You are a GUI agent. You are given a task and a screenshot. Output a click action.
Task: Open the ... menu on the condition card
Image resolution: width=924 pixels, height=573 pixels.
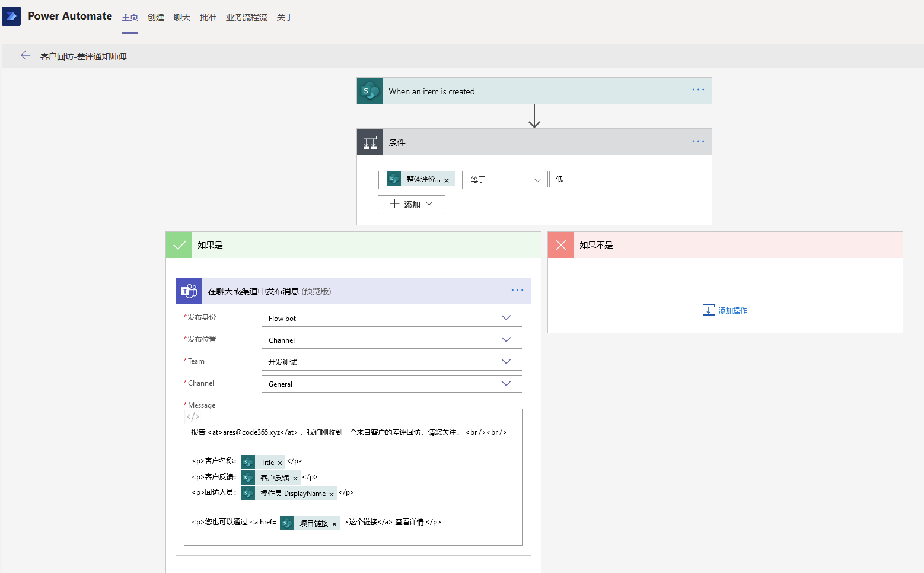tap(697, 141)
